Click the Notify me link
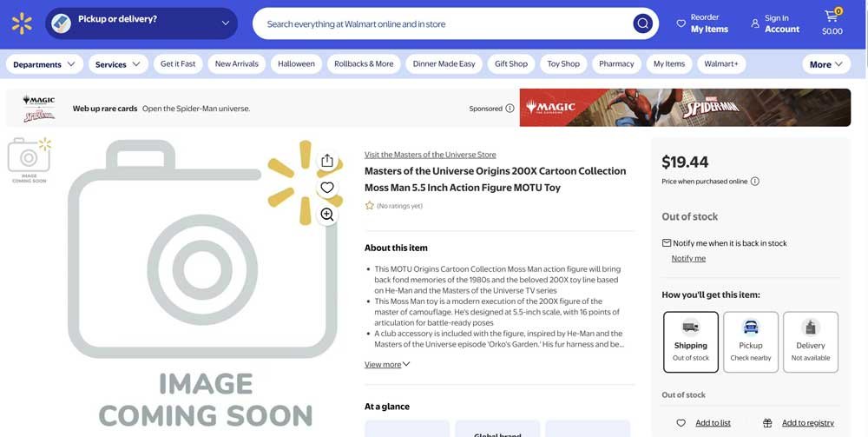868x437 pixels. click(688, 258)
